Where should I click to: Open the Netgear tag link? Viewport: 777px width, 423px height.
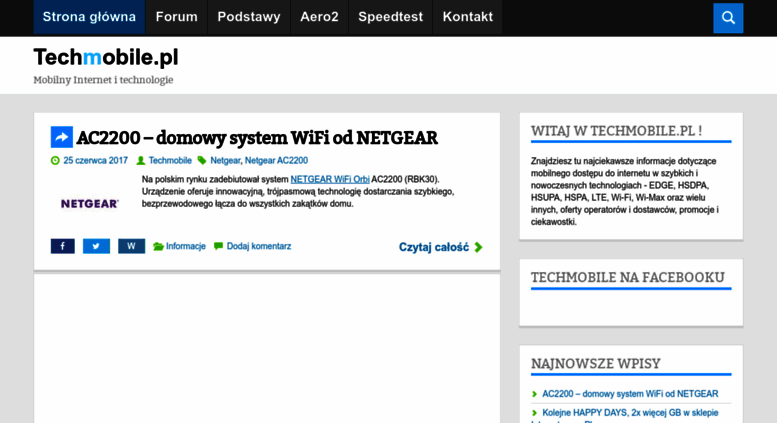225,160
